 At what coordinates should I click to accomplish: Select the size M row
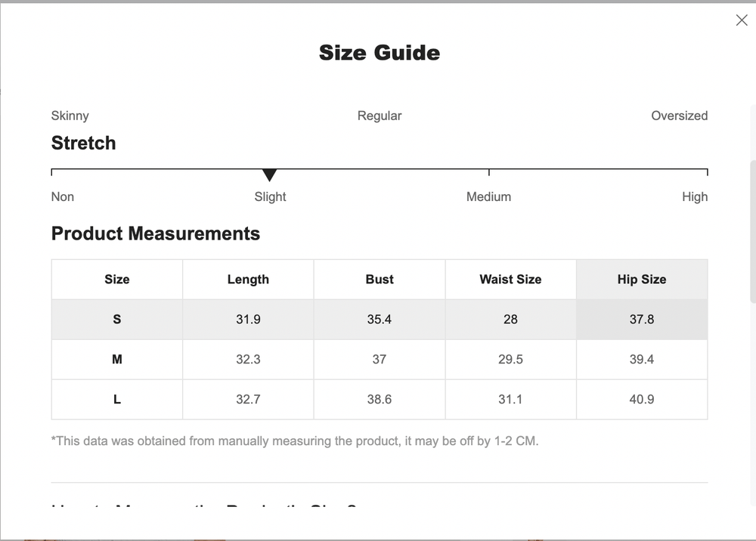pyautogui.click(x=116, y=359)
